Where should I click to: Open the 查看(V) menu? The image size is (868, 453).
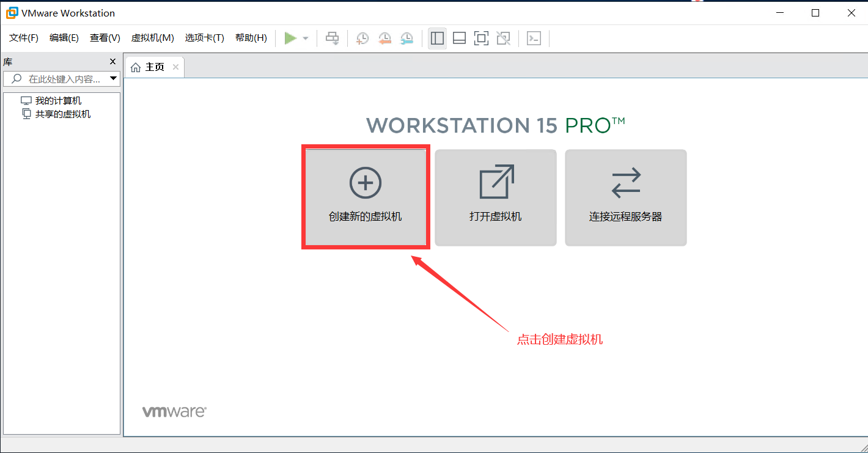point(105,38)
